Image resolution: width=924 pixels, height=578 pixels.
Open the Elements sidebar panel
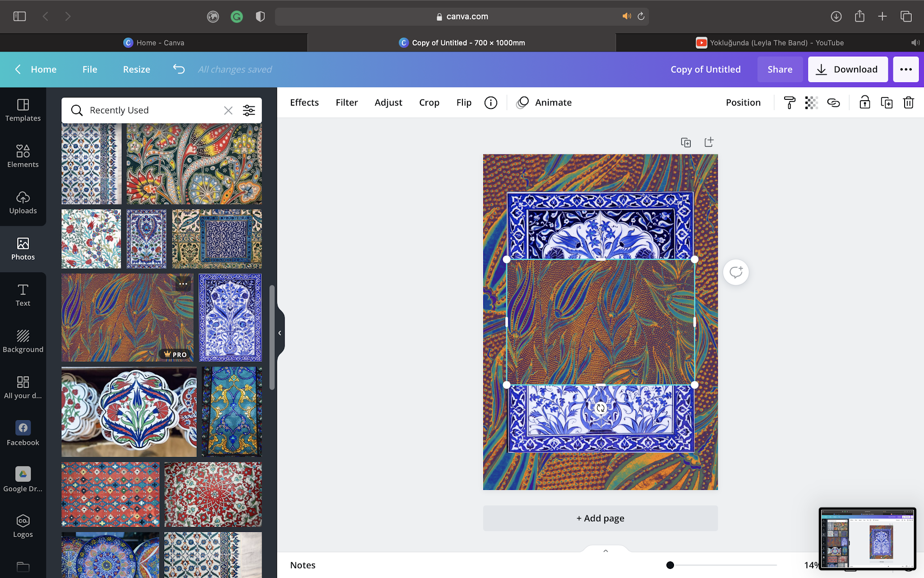click(x=23, y=156)
